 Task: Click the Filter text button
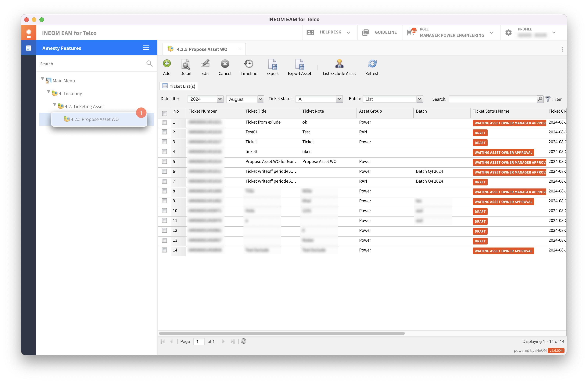[557, 99]
